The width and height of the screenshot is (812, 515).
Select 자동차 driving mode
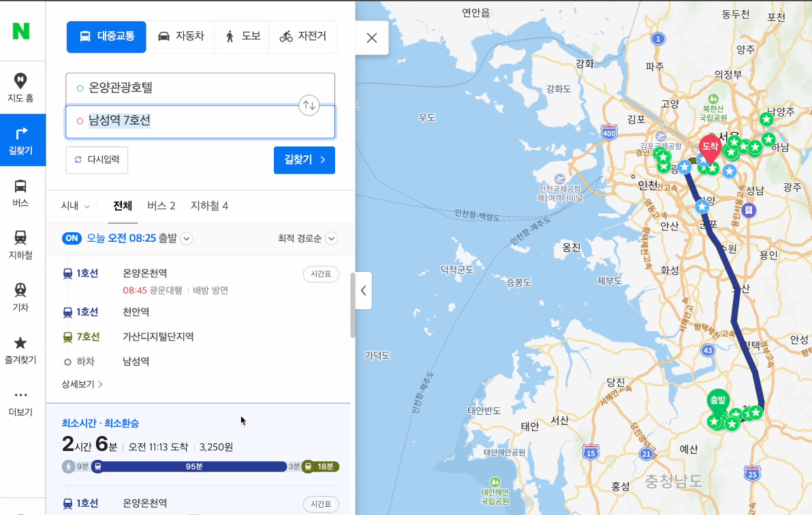click(181, 36)
